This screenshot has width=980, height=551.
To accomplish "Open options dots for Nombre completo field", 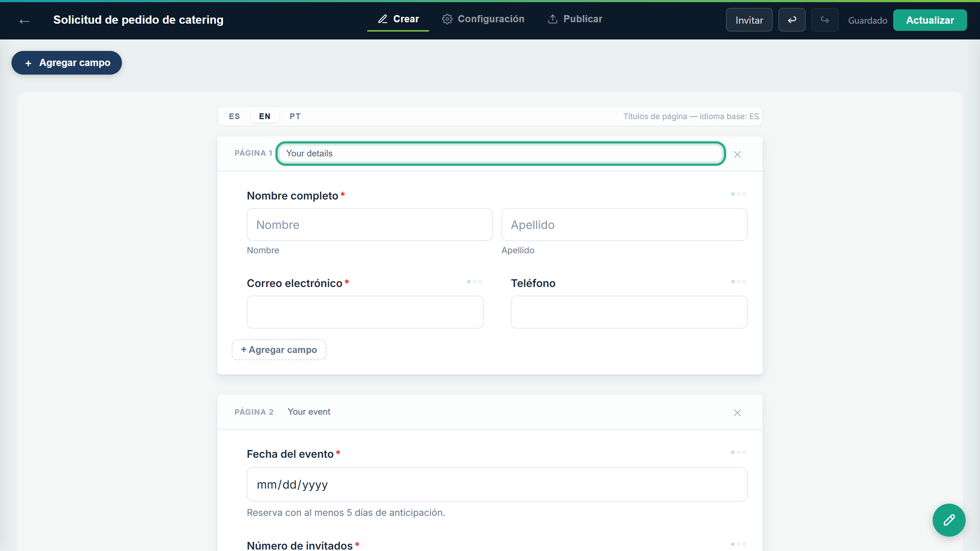I will (x=739, y=194).
